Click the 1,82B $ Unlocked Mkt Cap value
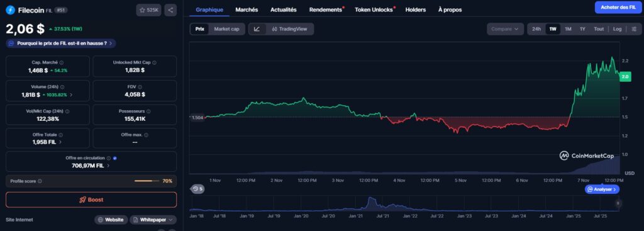Screen dimensions: 644x231 click(135, 70)
